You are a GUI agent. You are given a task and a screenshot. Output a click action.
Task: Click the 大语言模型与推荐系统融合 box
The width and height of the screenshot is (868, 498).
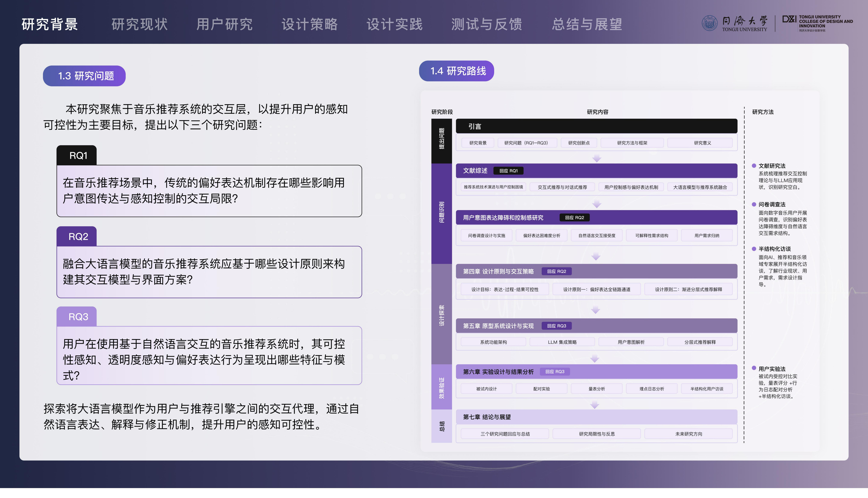tap(700, 187)
